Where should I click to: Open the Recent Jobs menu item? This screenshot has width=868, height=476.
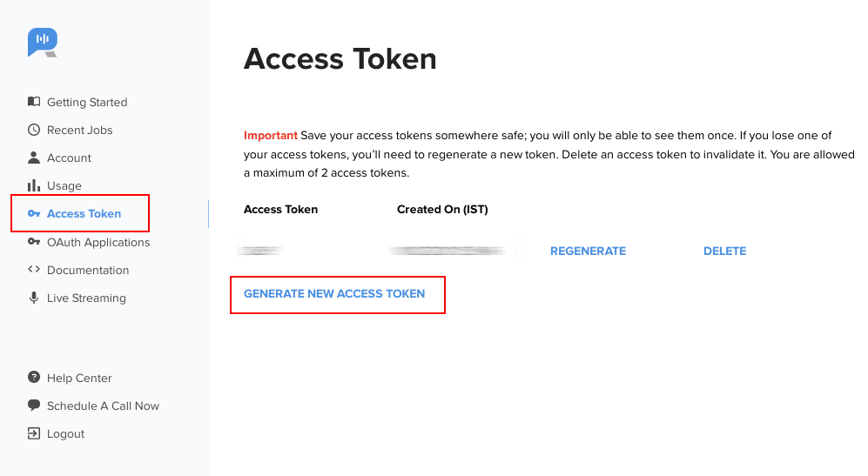[x=79, y=130]
